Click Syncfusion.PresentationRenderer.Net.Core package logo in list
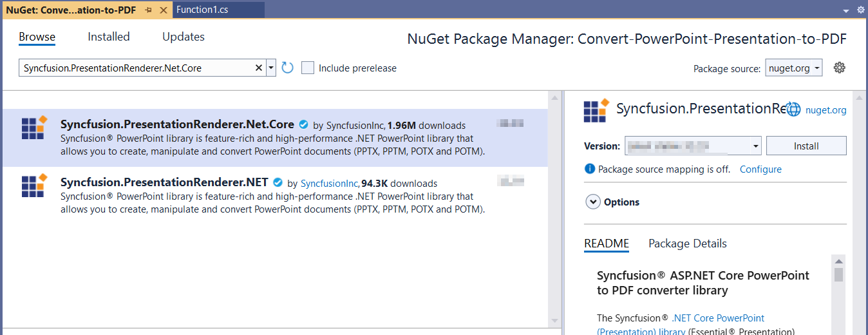The image size is (868, 335). pos(34,127)
